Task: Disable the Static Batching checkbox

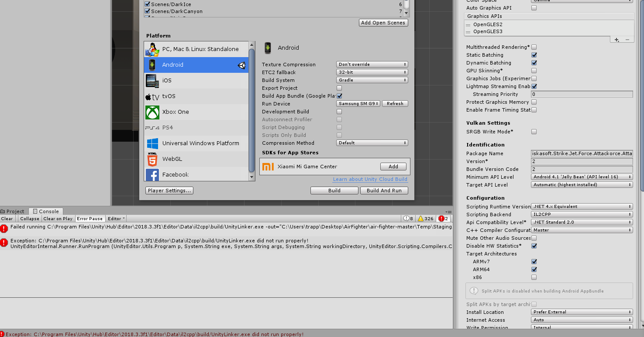Action: (534, 55)
